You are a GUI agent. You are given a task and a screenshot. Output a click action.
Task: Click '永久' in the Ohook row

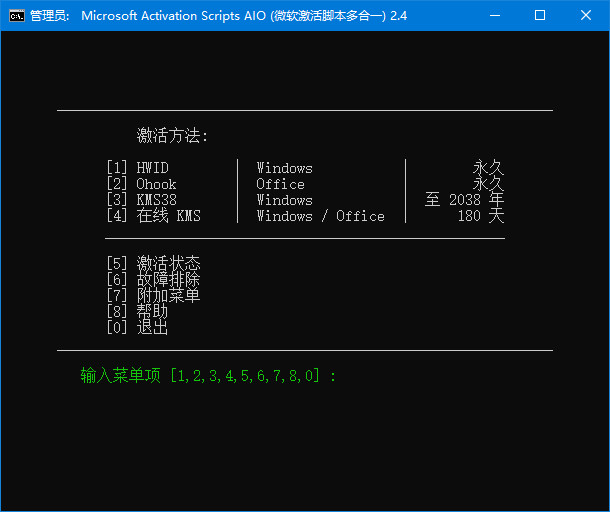tap(489, 184)
